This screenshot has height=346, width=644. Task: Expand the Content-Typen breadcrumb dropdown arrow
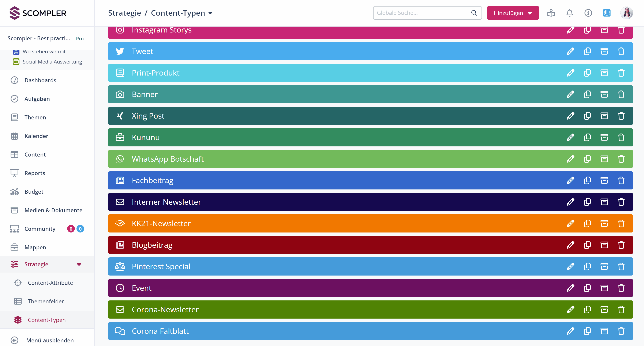(210, 13)
